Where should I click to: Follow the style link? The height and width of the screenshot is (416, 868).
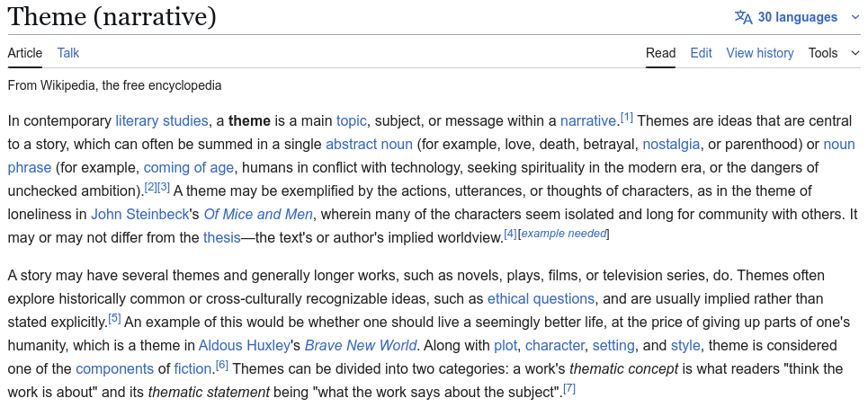pyautogui.click(x=685, y=346)
